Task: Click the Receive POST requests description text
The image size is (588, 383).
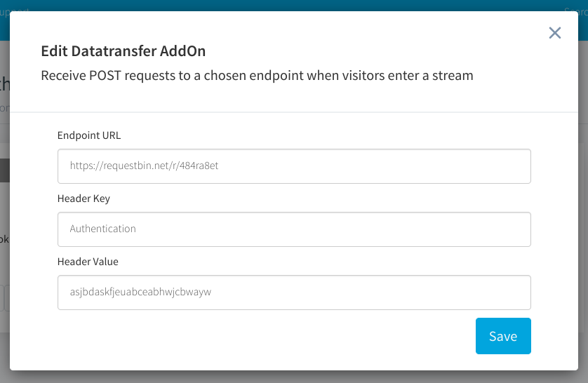Action: click(257, 76)
